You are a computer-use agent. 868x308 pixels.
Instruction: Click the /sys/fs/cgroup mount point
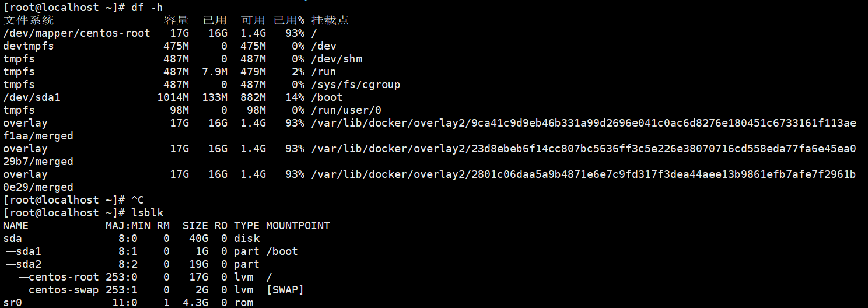click(x=356, y=85)
